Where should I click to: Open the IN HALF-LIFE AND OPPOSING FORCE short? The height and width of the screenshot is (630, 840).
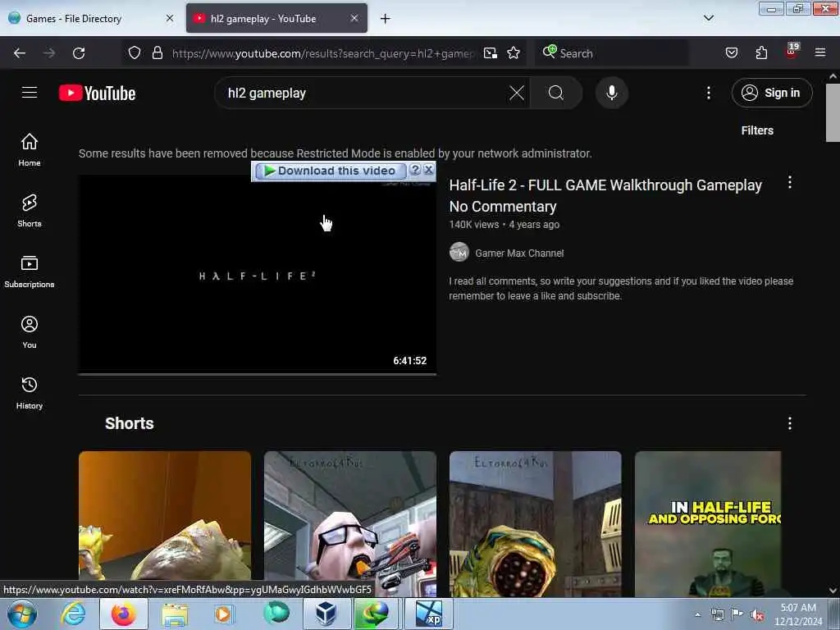[708, 523]
